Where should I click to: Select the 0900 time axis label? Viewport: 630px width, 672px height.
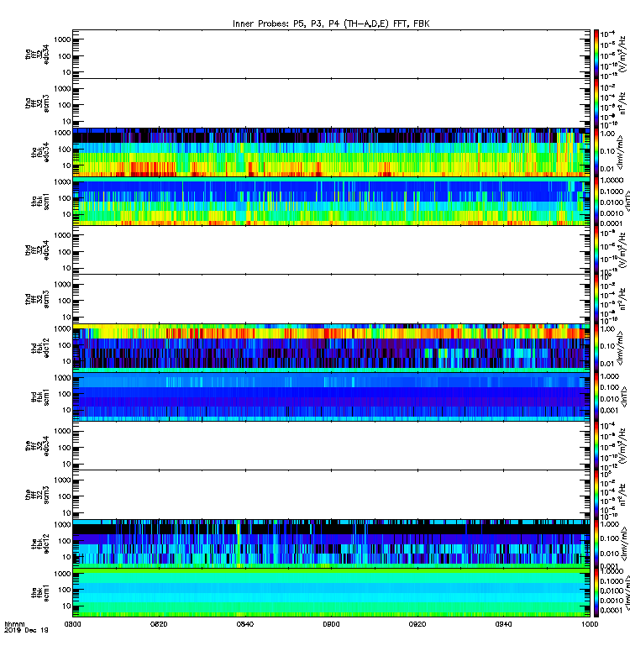pyautogui.click(x=331, y=624)
